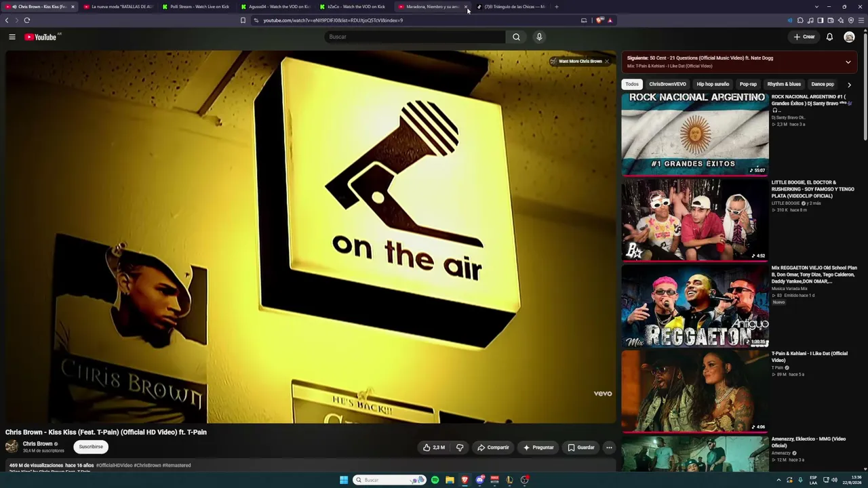868x488 pixels.
Task: Open Chris Brown channel avatar
Action: pos(12,446)
